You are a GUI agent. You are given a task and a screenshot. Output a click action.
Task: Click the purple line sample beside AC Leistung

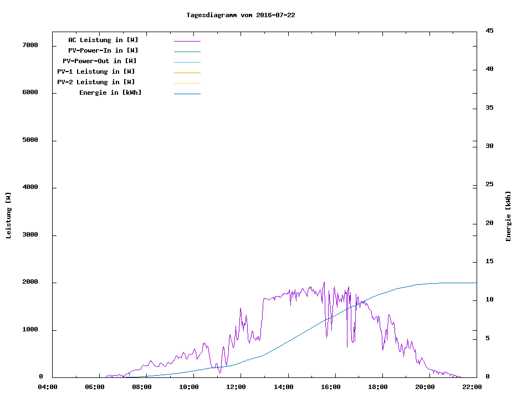click(187, 41)
